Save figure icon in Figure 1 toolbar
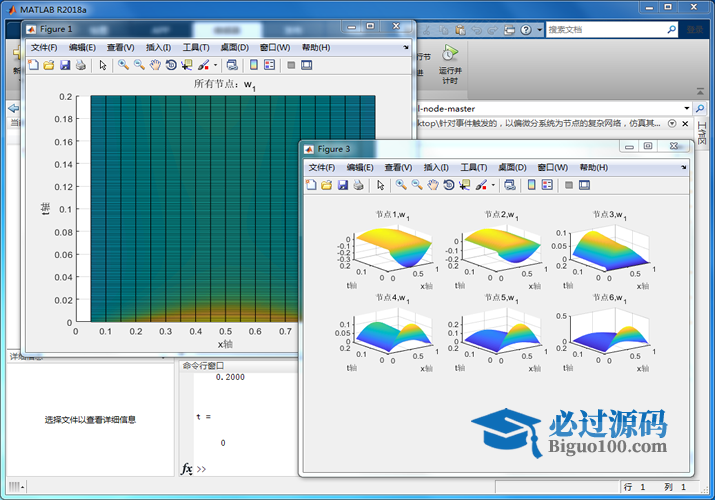The width and height of the screenshot is (715, 500). click(x=65, y=65)
